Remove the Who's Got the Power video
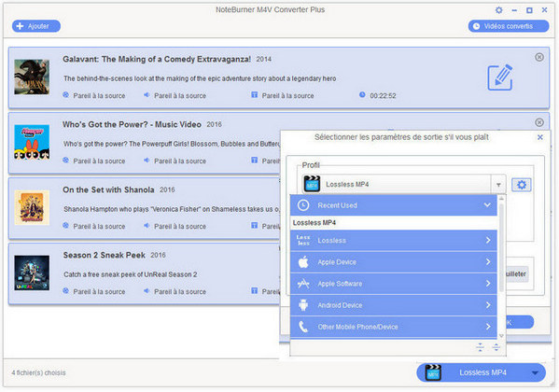Image resolution: width=559 pixels, height=392 pixels. point(539,122)
